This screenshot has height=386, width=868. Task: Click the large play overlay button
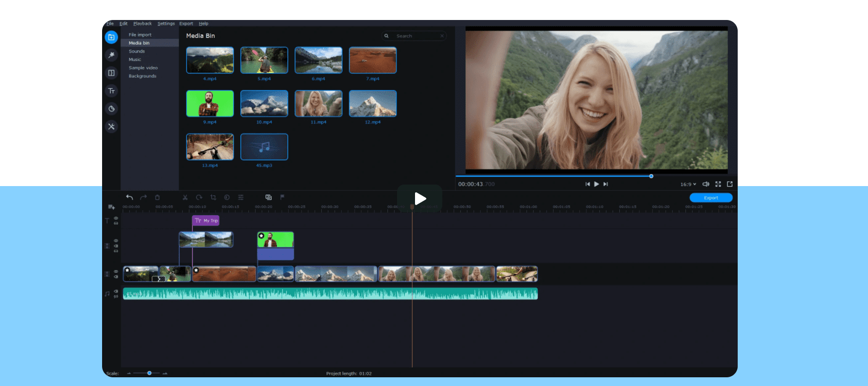click(420, 198)
